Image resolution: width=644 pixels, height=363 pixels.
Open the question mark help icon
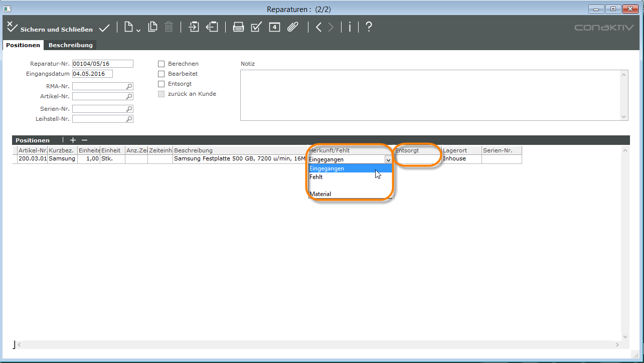click(x=369, y=28)
